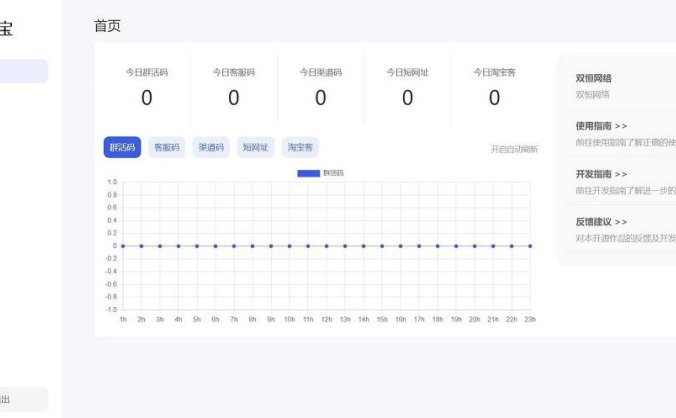Screen dimensions: 676x418
Task: Toggle the 群活码 legend color box
Action: click(x=308, y=173)
